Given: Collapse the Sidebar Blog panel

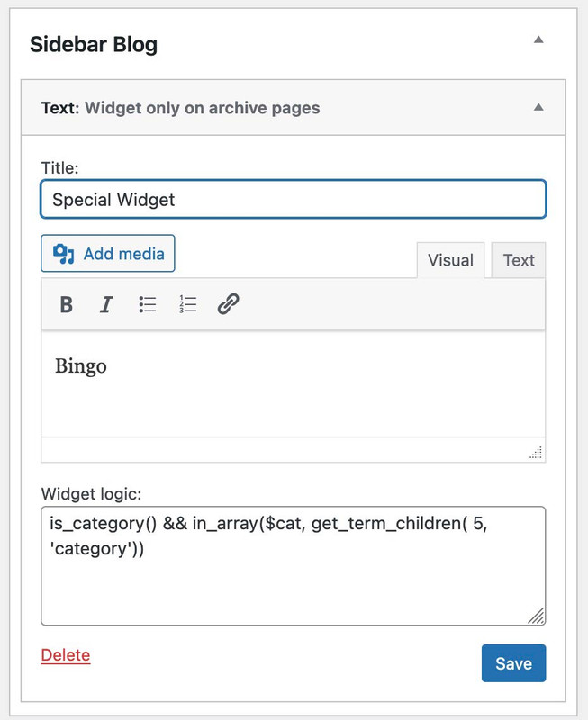Looking at the screenshot, I should pos(538,40).
